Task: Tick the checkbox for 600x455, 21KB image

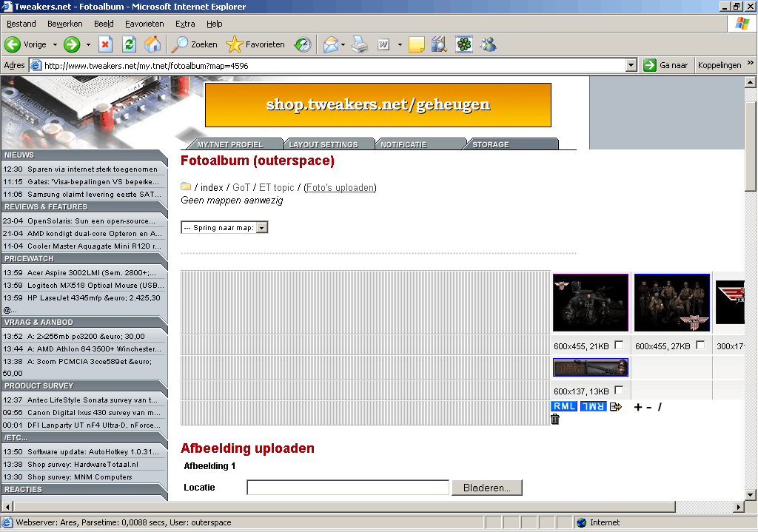Action: click(619, 345)
